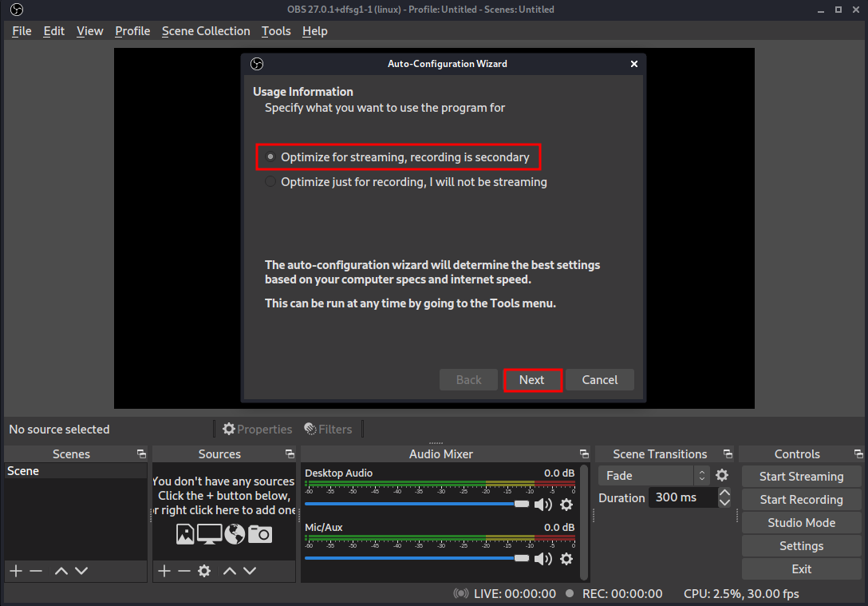The width and height of the screenshot is (868, 606).
Task: Click Exit in Controls panel
Action: click(801, 569)
